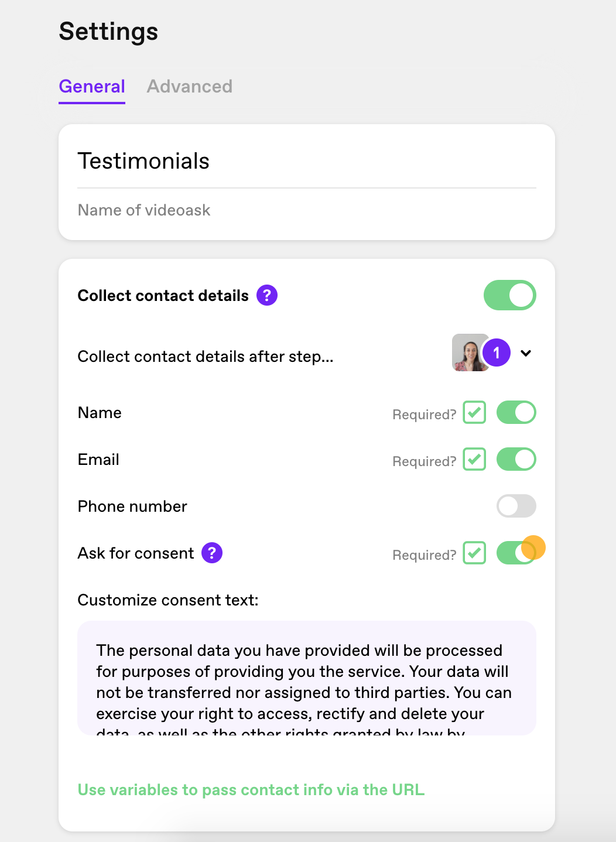Image resolution: width=616 pixels, height=842 pixels.
Task: Enable the Phone number toggle
Action: 516,506
